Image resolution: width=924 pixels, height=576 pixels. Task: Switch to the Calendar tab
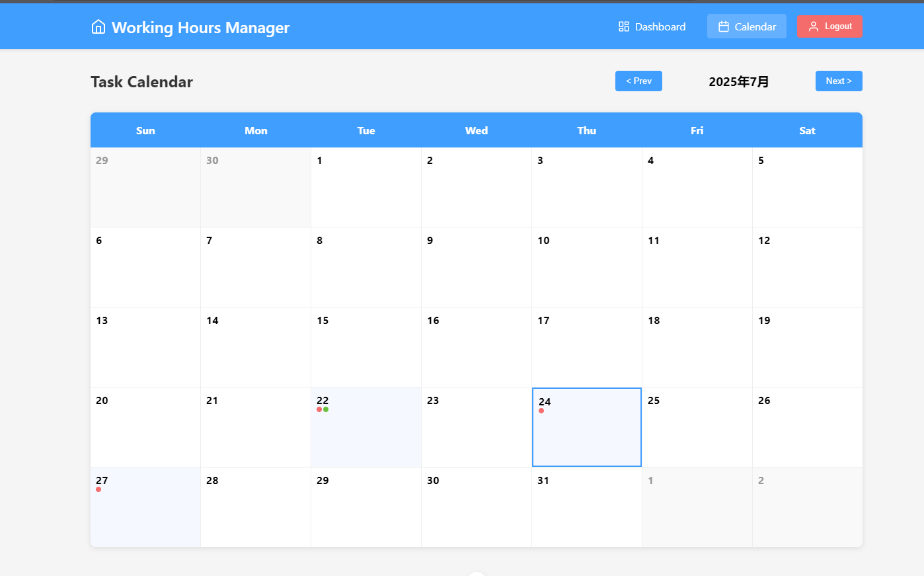tap(747, 26)
